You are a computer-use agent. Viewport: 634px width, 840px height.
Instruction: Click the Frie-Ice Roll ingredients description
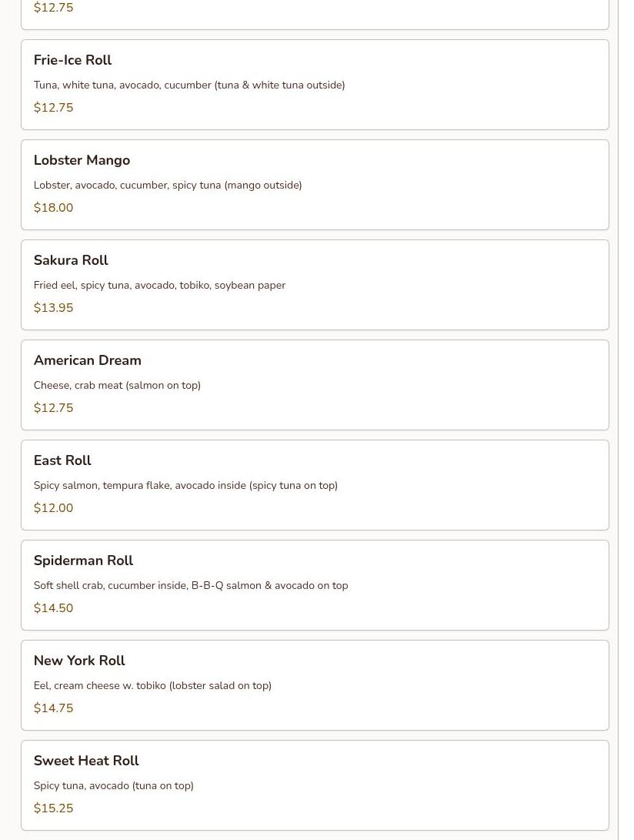click(189, 85)
